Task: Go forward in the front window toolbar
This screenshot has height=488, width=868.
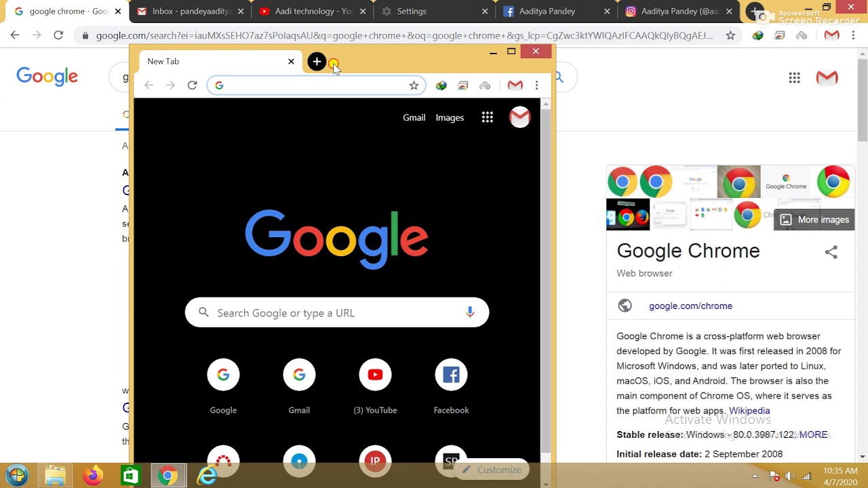Action: point(170,85)
